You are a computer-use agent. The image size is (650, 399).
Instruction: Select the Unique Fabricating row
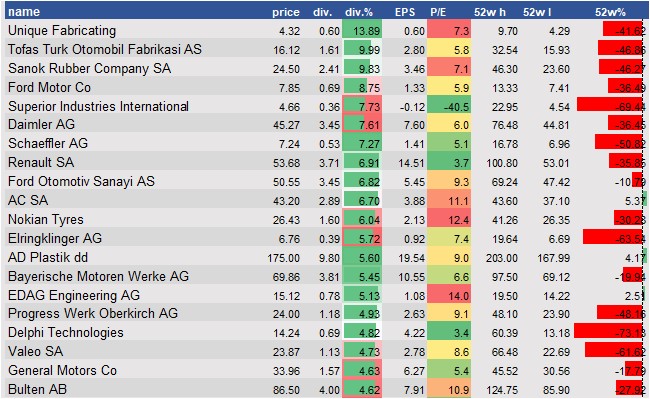click(x=325, y=31)
